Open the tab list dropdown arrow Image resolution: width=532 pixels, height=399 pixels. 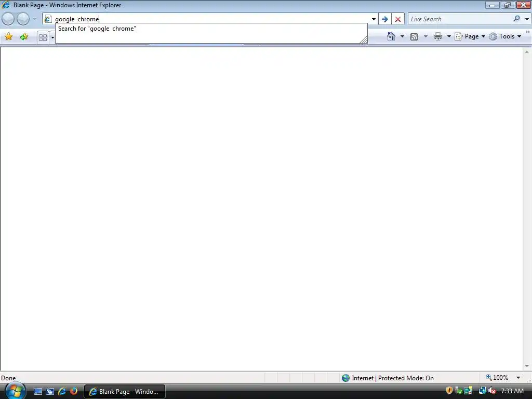point(52,37)
